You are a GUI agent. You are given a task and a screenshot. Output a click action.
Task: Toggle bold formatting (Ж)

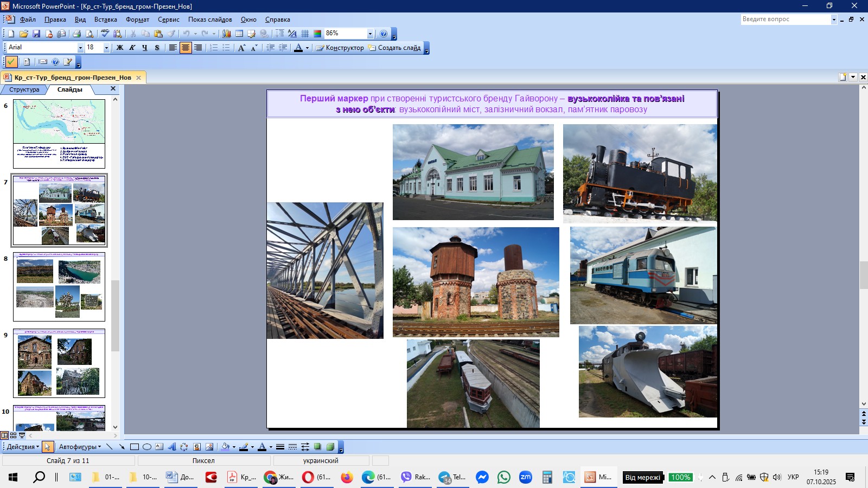120,48
